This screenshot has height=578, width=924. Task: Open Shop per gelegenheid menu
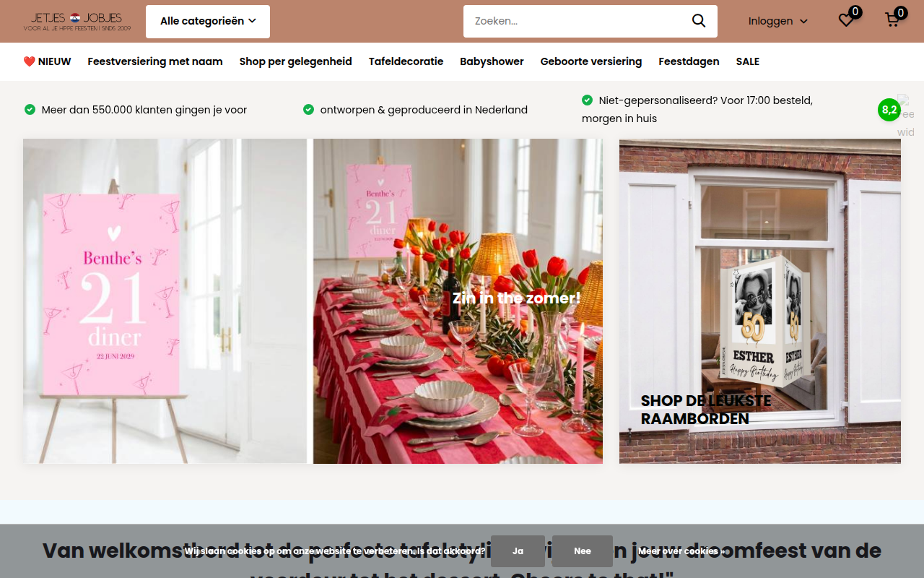pos(296,61)
